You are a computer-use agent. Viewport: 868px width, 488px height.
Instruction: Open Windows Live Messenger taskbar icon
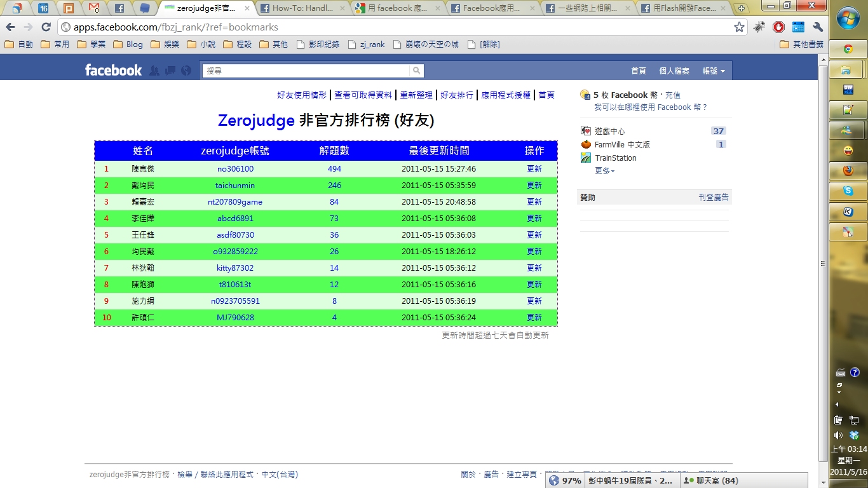[848, 130]
